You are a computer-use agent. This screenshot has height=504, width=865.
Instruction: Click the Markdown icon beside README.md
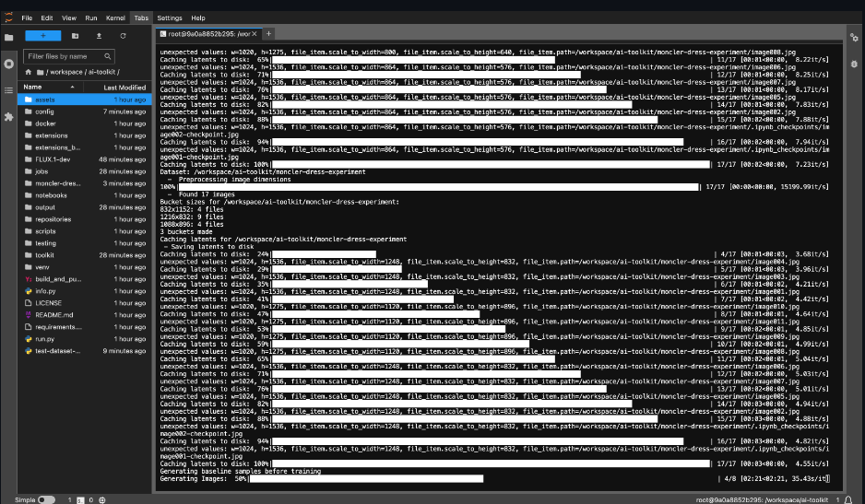[29, 315]
